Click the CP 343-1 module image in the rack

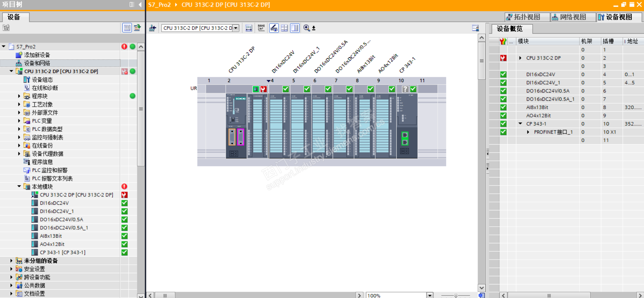pyautogui.click(x=407, y=126)
